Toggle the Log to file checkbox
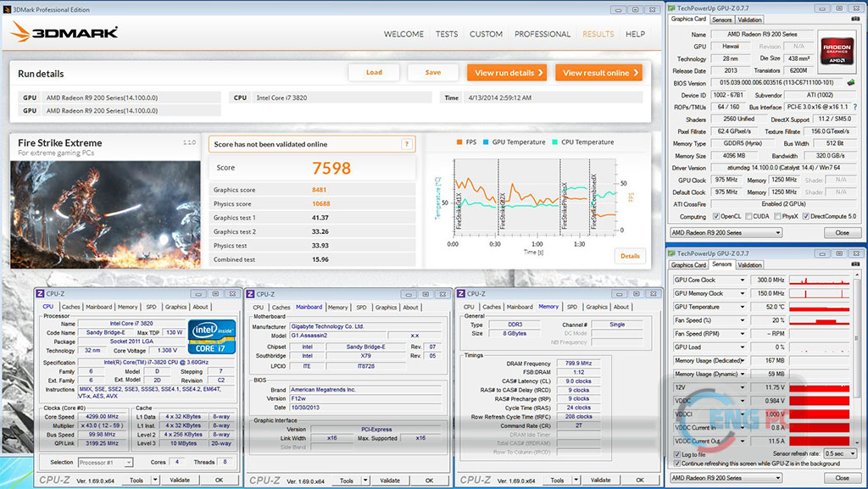Screen dimensions: 868x489 pyautogui.click(x=677, y=454)
